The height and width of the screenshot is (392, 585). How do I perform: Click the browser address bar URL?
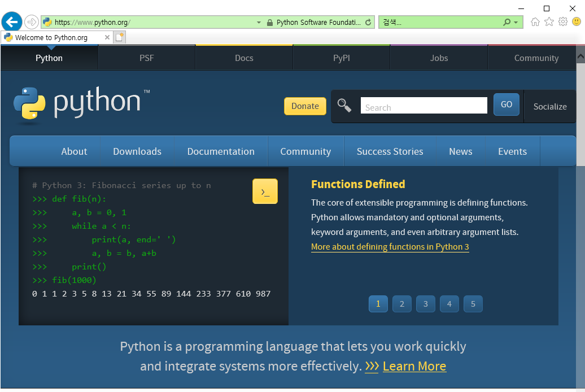[93, 23]
